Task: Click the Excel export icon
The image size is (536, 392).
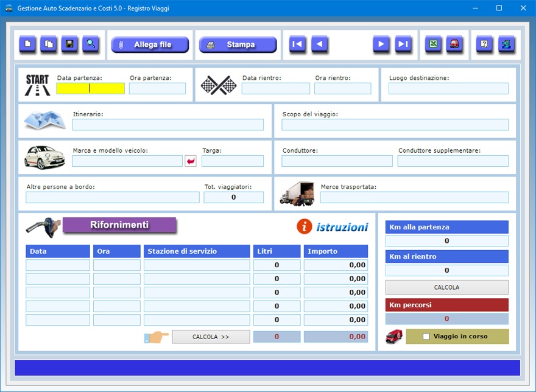Action: tap(433, 44)
